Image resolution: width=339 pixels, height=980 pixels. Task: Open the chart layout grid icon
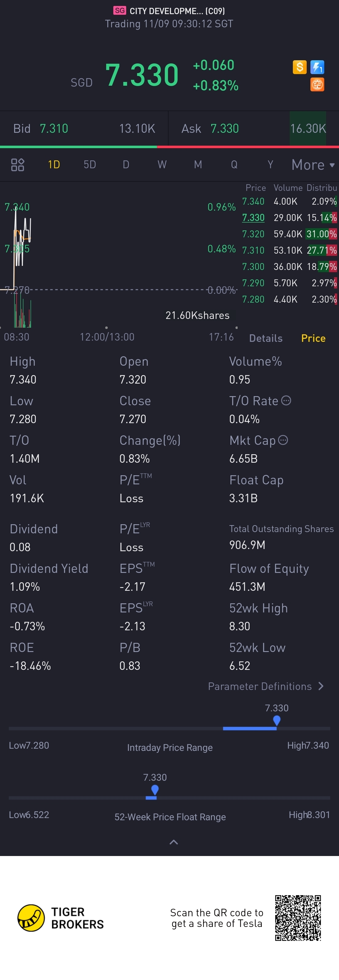[x=18, y=165]
